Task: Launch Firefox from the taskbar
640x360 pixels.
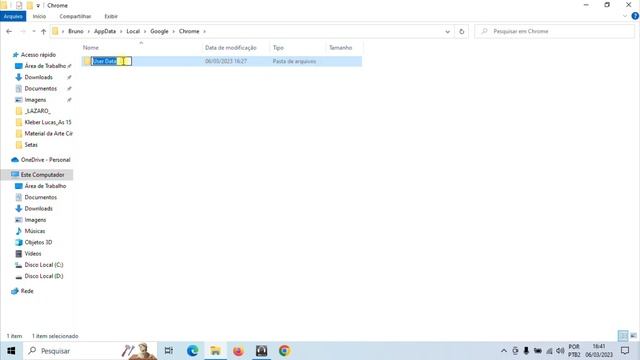Action: (238, 351)
